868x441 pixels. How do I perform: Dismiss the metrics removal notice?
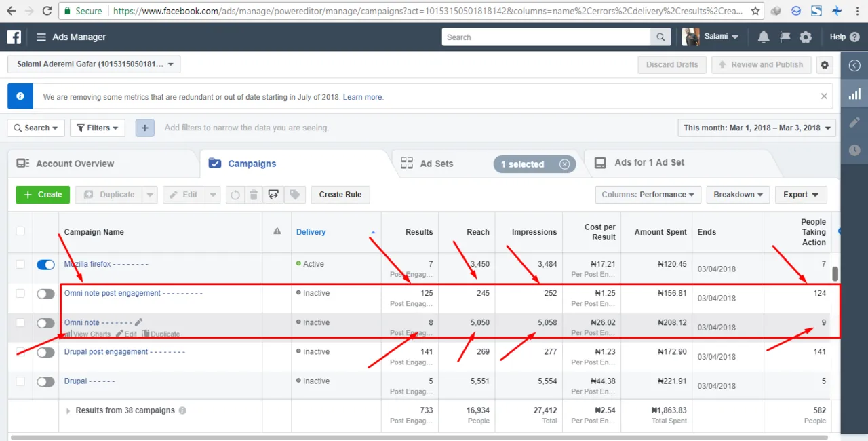coord(824,96)
